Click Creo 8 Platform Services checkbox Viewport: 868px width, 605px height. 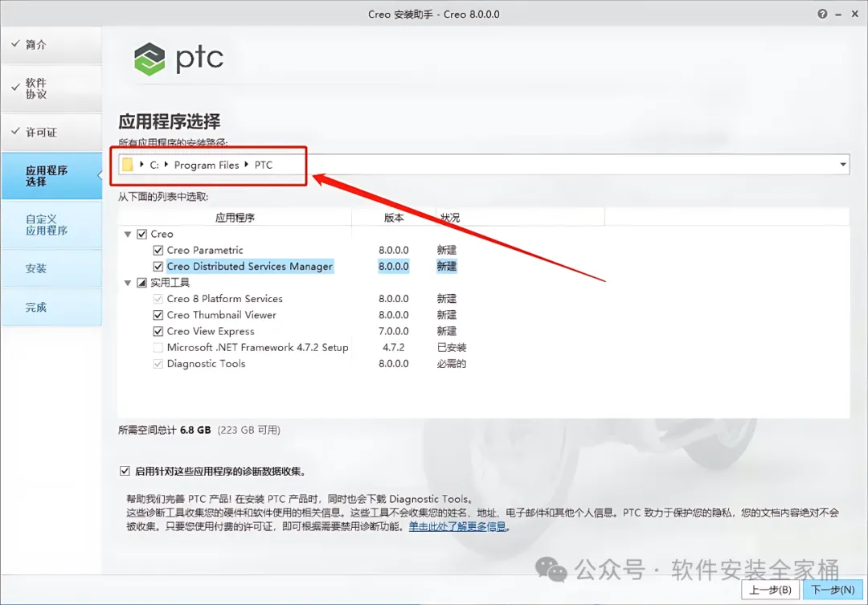coord(158,299)
